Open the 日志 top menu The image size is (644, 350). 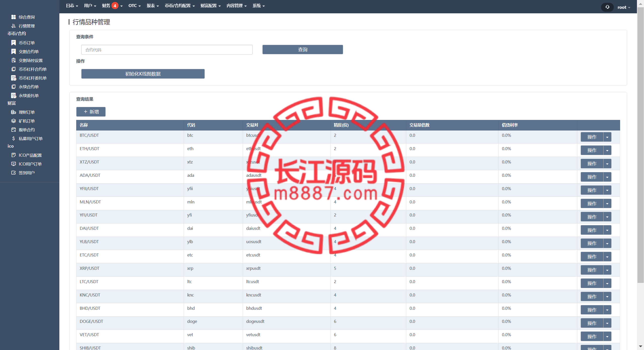tap(72, 6)
